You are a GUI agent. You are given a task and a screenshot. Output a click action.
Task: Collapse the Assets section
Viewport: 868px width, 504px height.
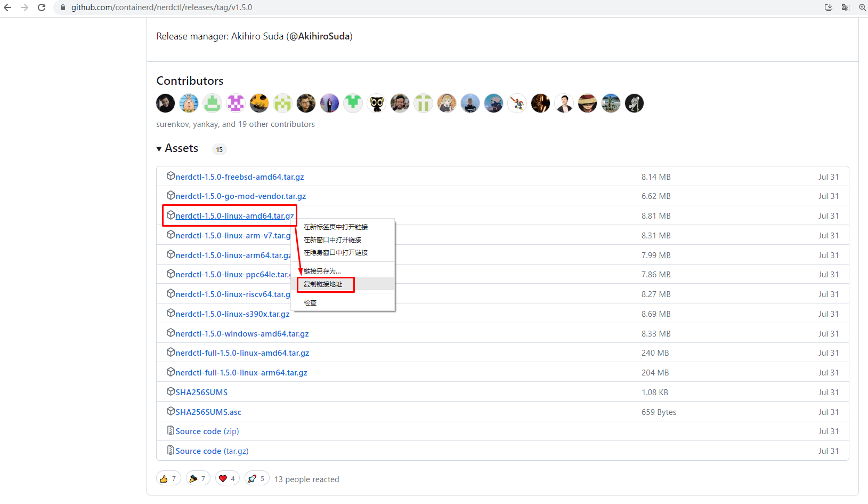(x=177, y=148)
